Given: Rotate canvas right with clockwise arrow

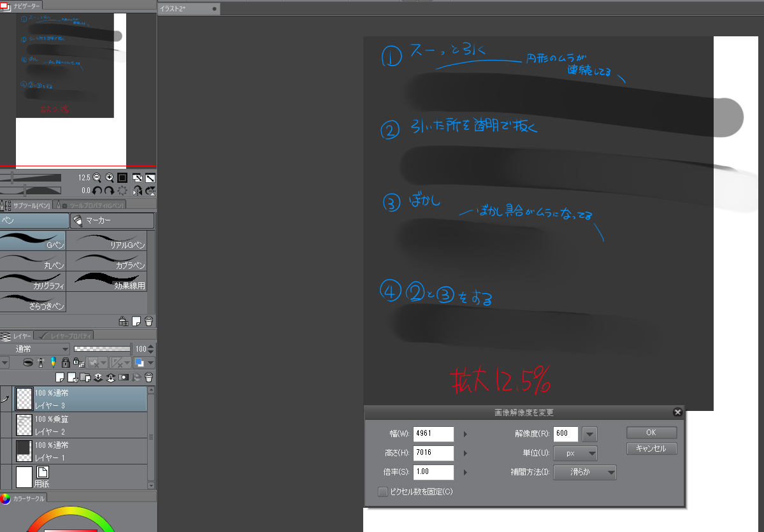Looking at the screenshot, I should pyautogui.click(x=109, y=191).
